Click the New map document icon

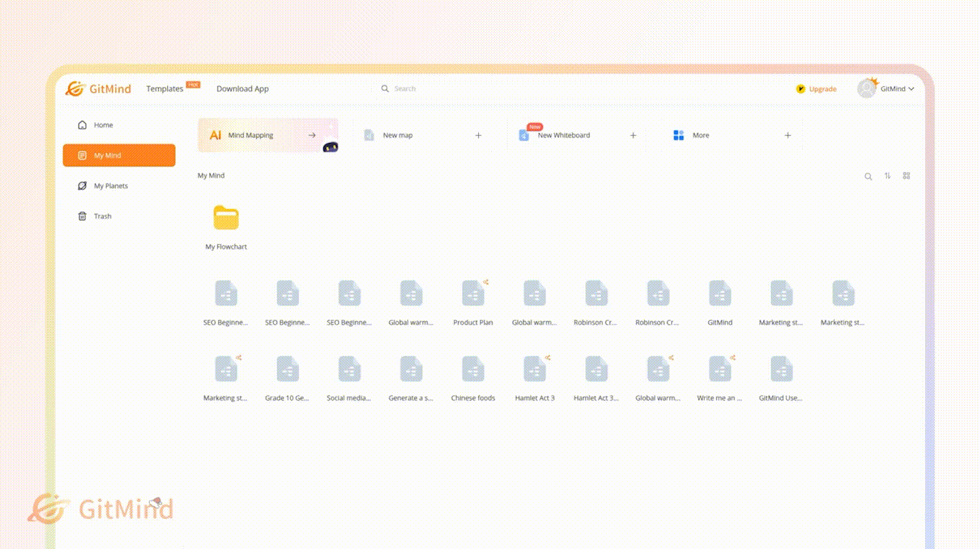(x=369, y=135)
